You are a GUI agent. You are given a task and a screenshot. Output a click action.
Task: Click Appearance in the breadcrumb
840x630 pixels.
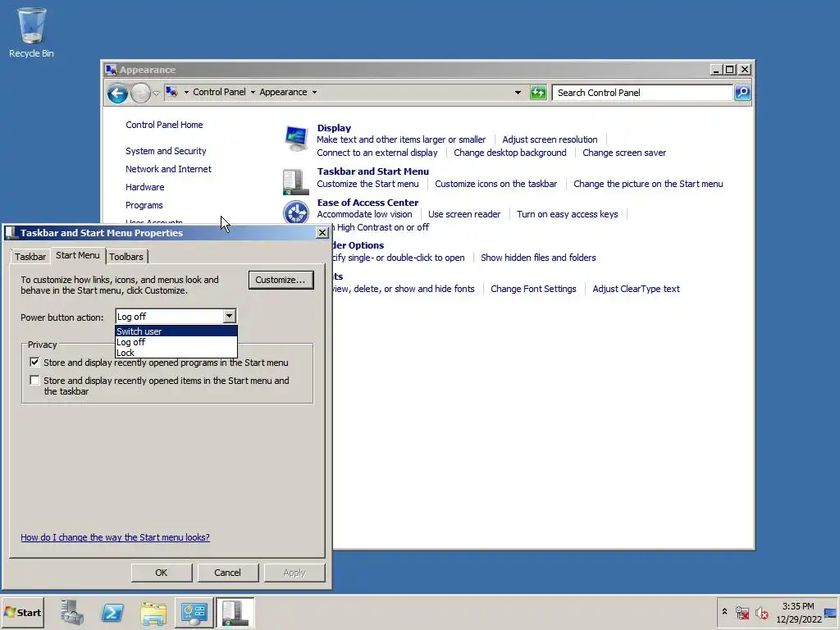coord(283,92)
